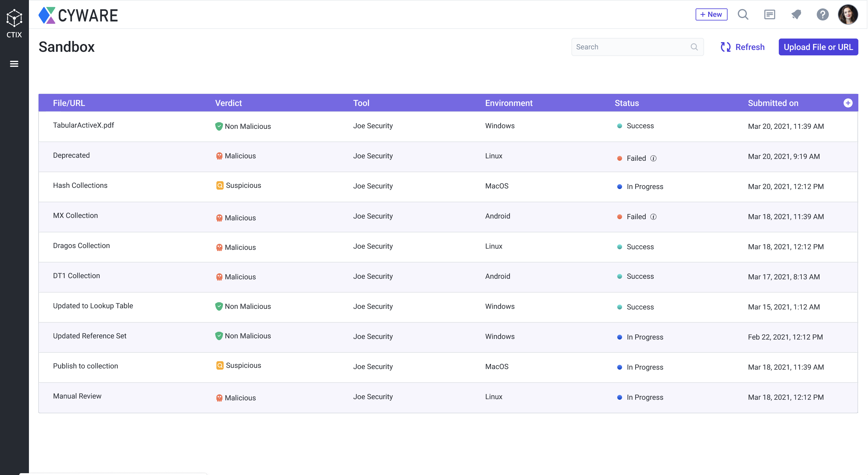Open the TabularActiveX.pdf entry
Screen dimensions: 868x475
coord(83,125)
